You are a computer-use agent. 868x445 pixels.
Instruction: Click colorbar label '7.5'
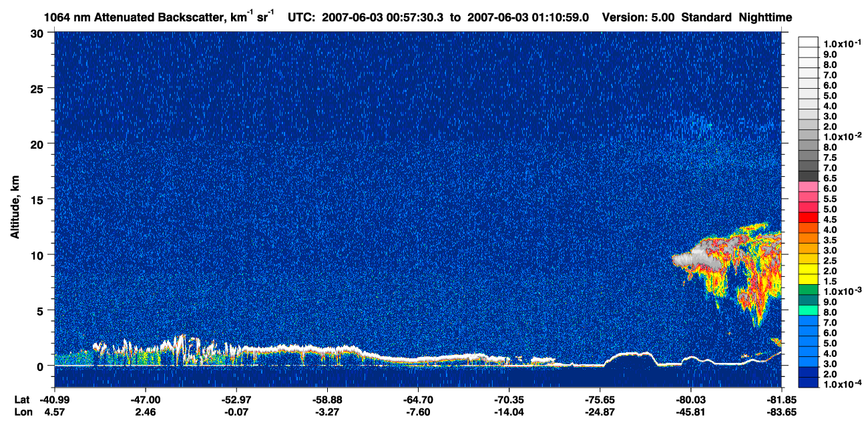point(830,157)
